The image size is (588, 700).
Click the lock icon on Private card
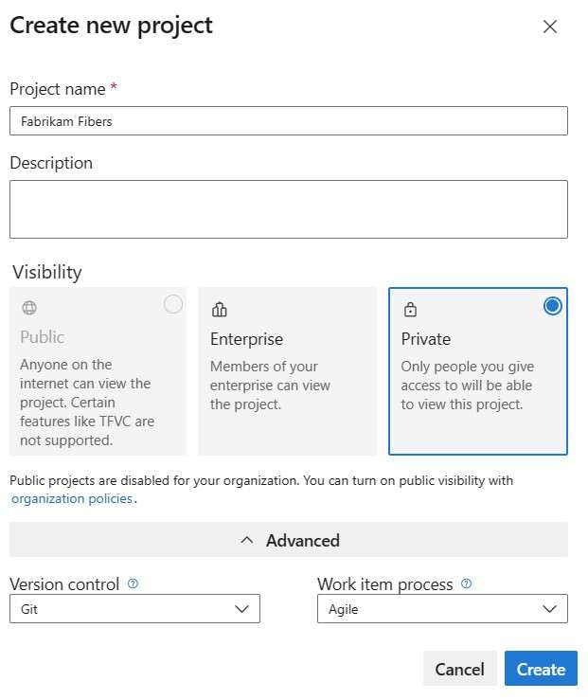[x=410, y=309]
